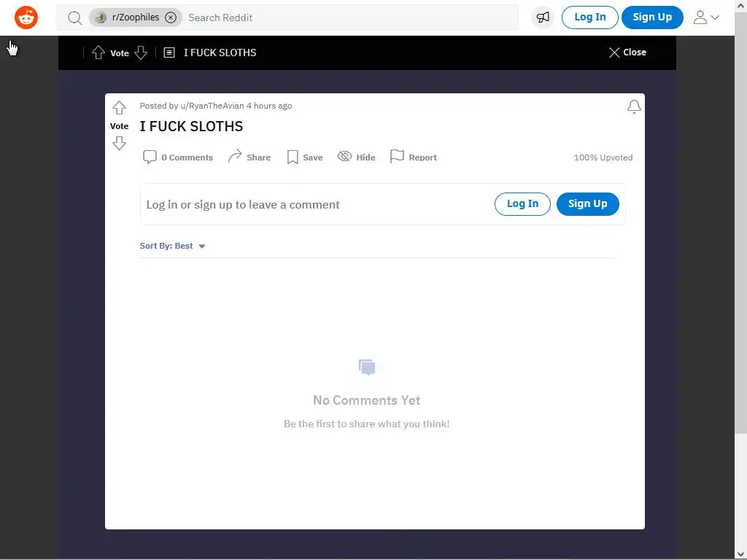This screenshot has width=747, height=560.
Task: Open the 0 Comments section
Action: [178, 157]
